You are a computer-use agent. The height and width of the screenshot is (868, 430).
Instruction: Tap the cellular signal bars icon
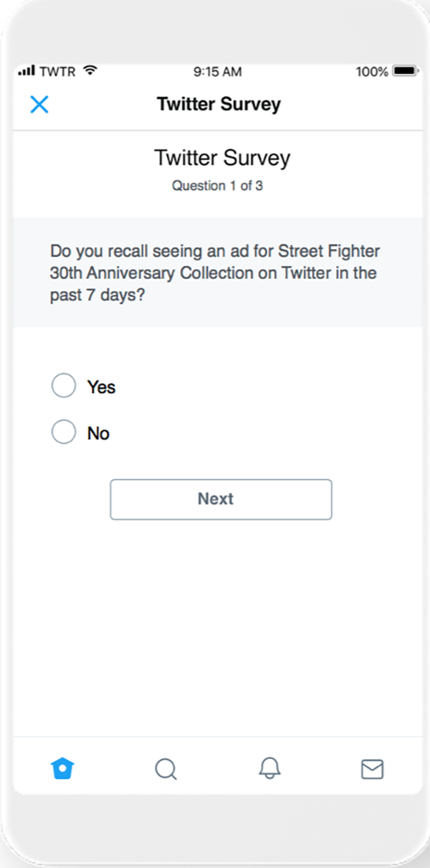point(27,71)
